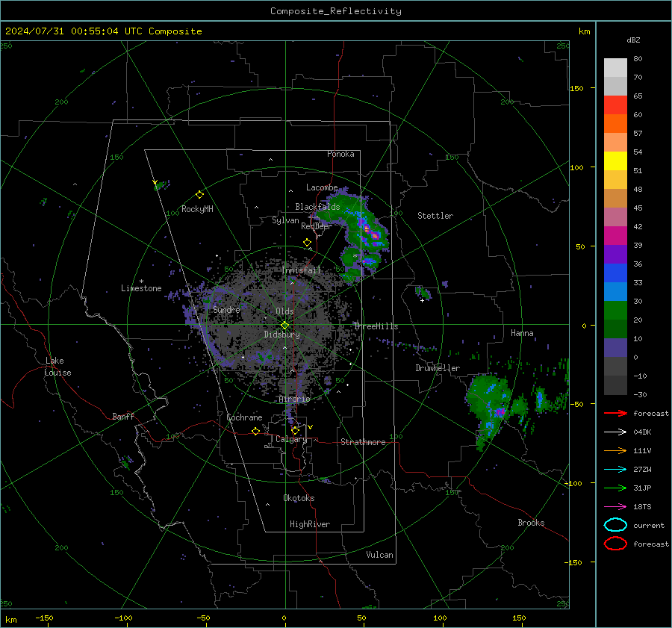Select the red 60-65 dBZ swatch

point(615,105)
